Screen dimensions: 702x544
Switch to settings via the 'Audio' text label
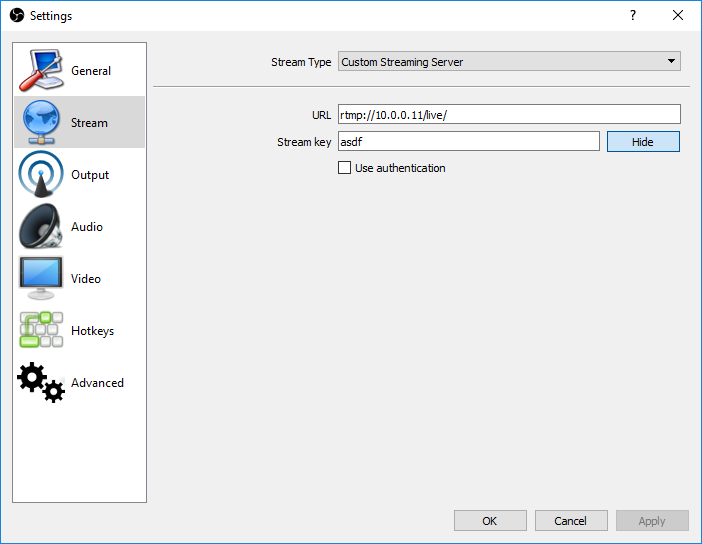tap(87, 227)
